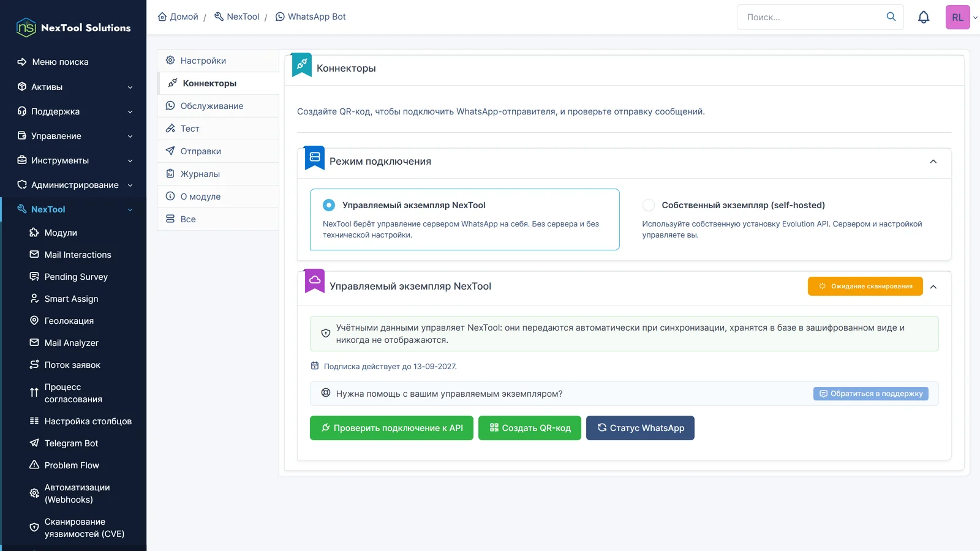This screenshot has width=980, height=551.
Task: Click the NexTool breadcrumb link
Action: click(x=237, y=17)
